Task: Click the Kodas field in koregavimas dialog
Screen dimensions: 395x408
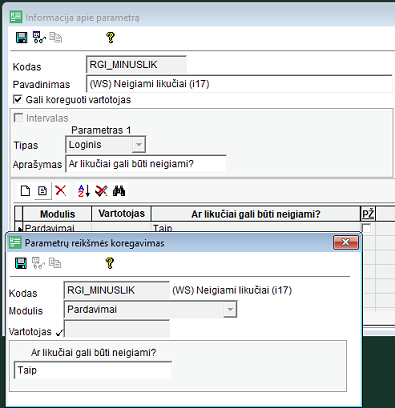Action: [x=117, y=290]
